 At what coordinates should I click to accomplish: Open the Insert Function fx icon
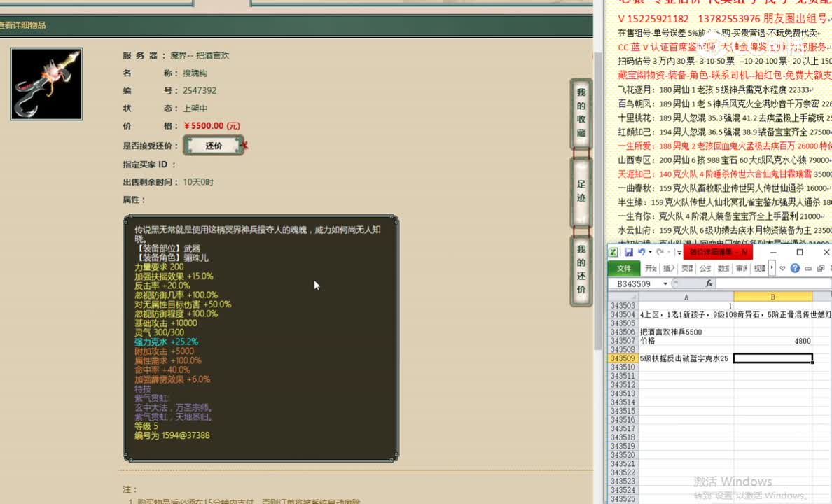pos(709,283)
